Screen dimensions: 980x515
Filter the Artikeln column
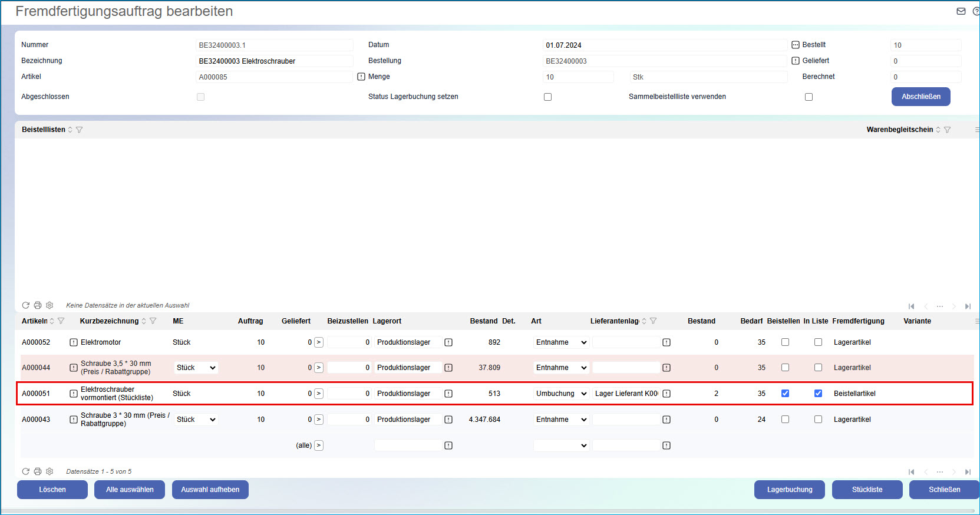pos(61,321)
